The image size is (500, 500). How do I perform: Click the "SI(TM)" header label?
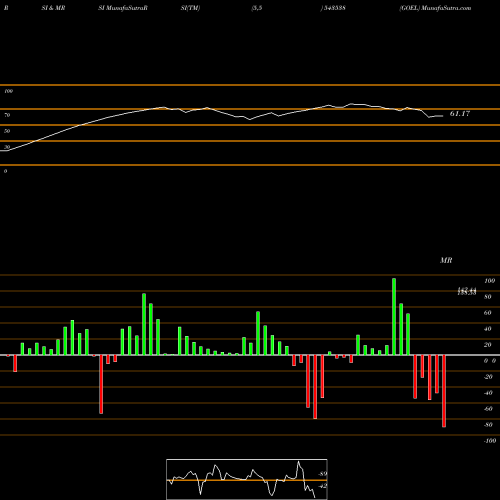(190, 8)
